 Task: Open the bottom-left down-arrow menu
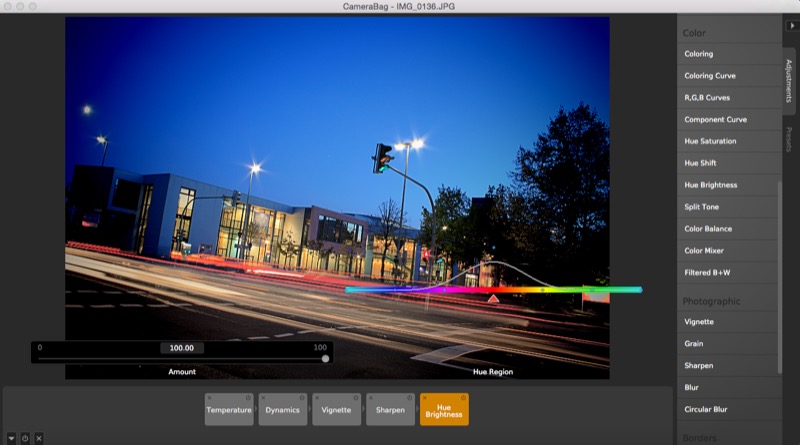12,438
